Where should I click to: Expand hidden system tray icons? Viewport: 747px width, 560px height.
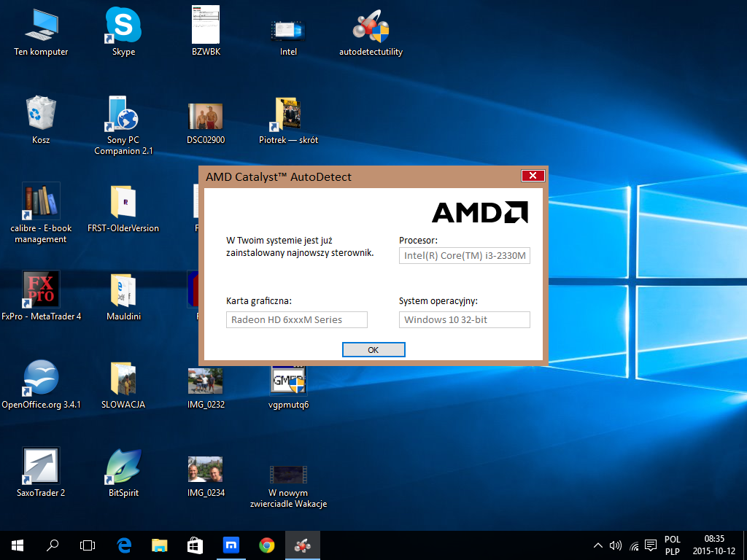597,545
